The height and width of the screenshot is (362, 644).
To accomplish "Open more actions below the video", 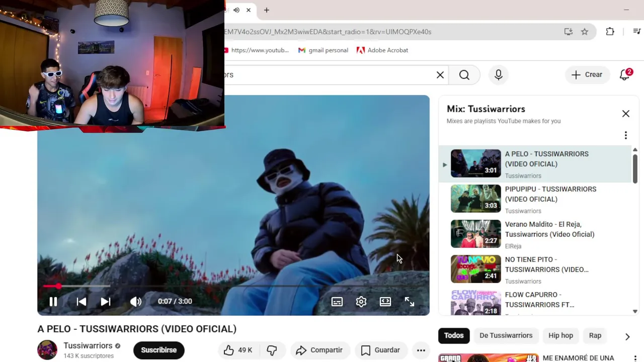I will point(421,350).
